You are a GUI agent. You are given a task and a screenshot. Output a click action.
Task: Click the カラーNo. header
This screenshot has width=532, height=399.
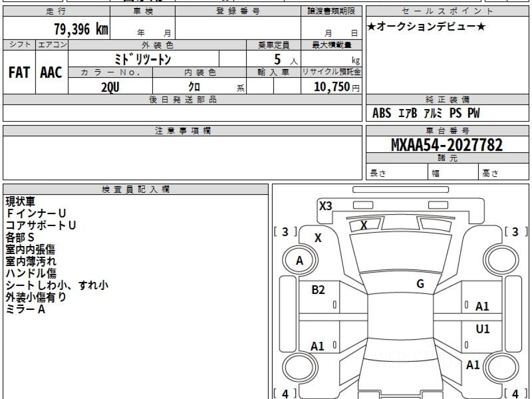(110, 72)
